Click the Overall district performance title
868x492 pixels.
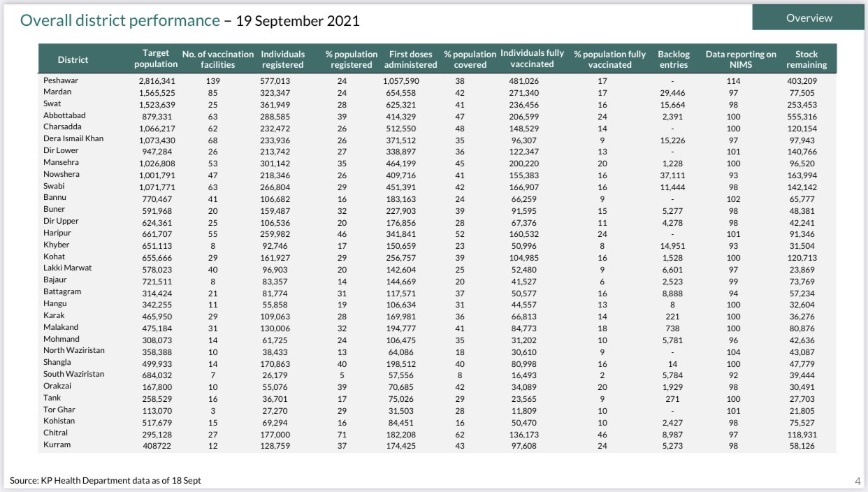tap(120, 20)
